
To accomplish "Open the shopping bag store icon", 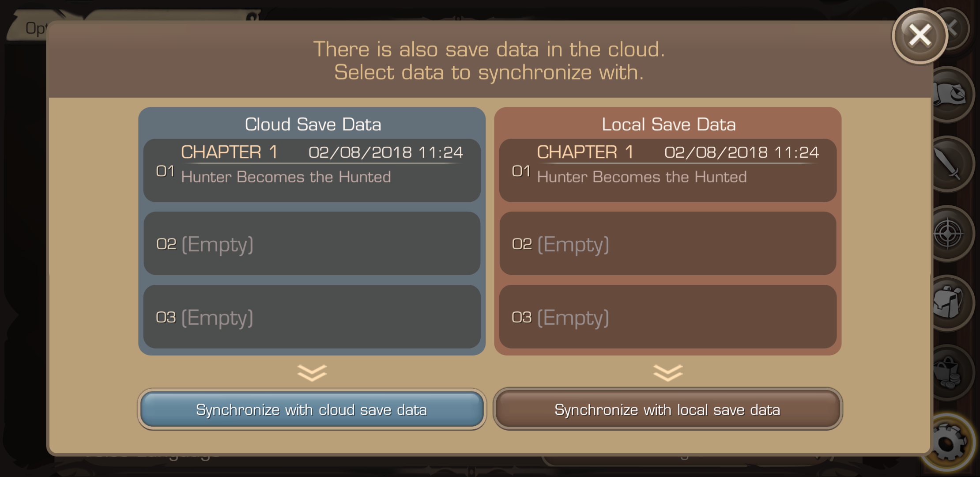I will pos(949,372).
